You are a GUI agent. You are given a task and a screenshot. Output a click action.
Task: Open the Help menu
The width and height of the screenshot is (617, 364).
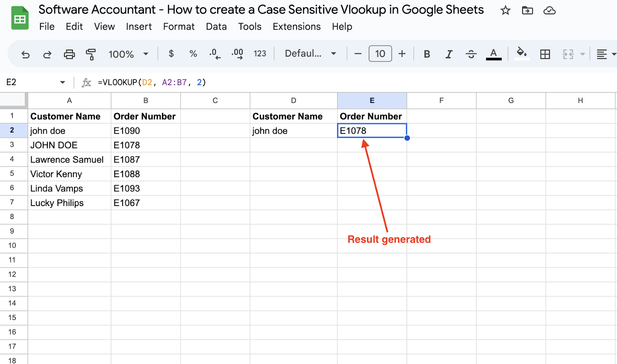click(342, 27)
